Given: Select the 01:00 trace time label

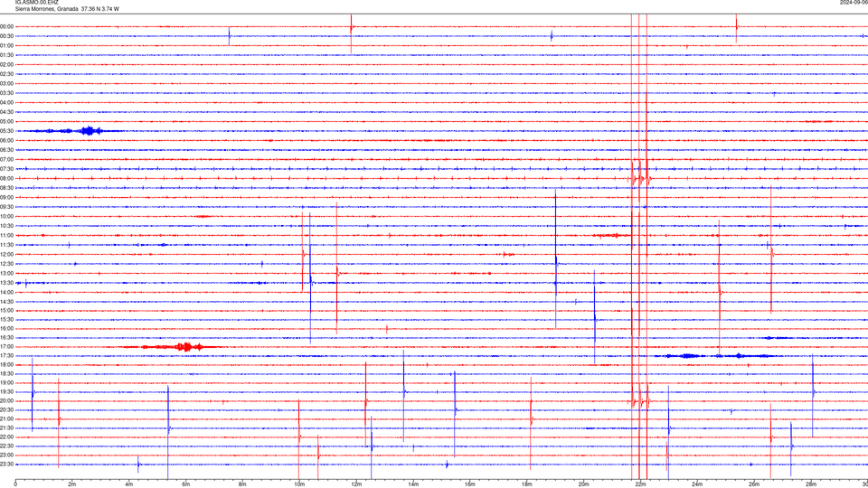Looking at the screenshot, I should [7, 45].
